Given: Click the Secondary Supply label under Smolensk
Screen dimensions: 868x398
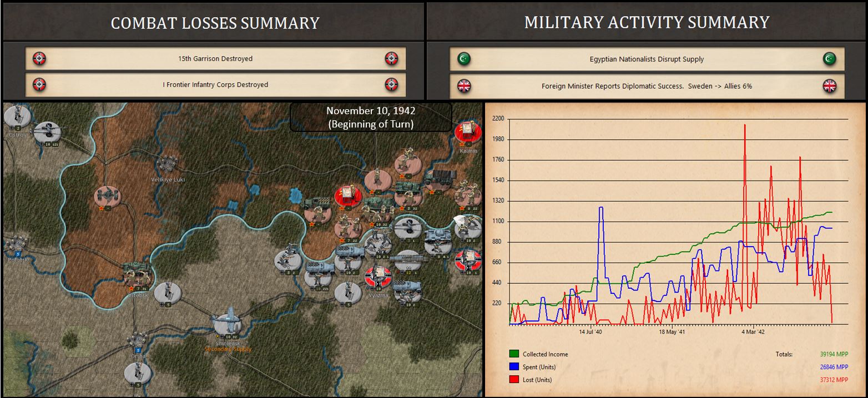Looking at the screenshot, I should point(228,349).
